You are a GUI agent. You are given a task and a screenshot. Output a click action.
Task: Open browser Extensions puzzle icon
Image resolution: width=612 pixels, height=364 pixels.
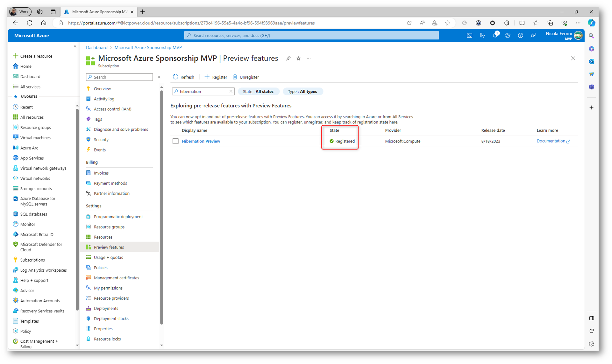click(507, 23)
